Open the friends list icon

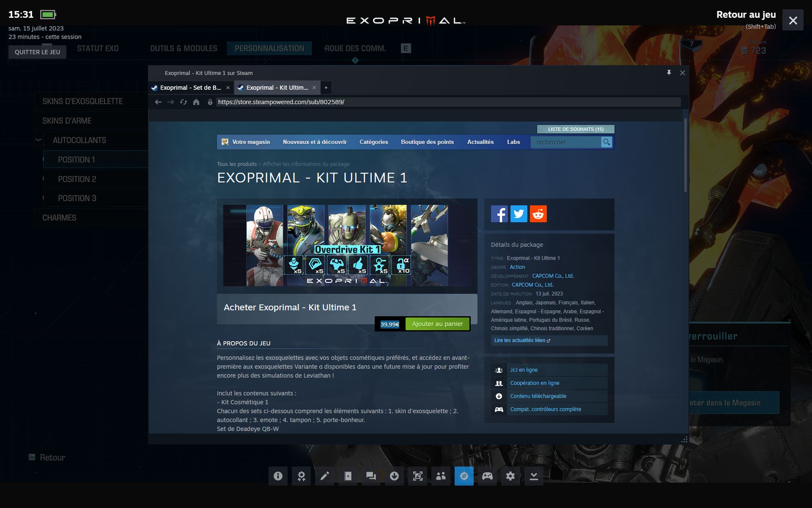(x=441, y=476)
